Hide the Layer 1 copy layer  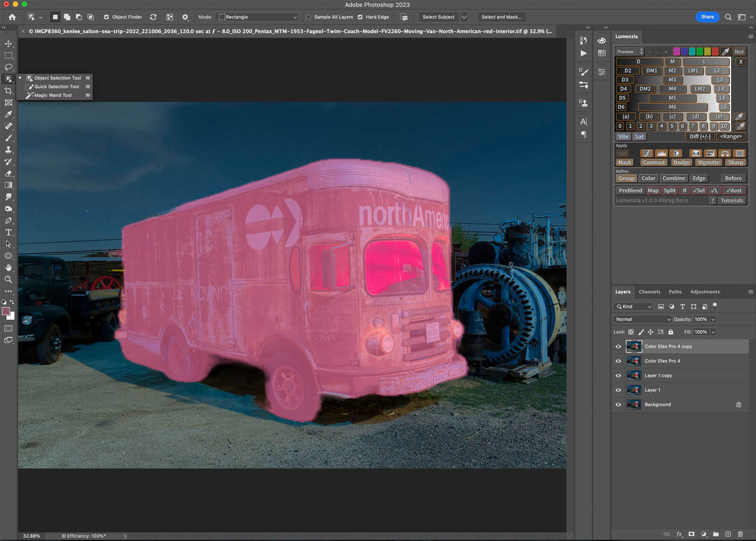[x=618, y=375]
